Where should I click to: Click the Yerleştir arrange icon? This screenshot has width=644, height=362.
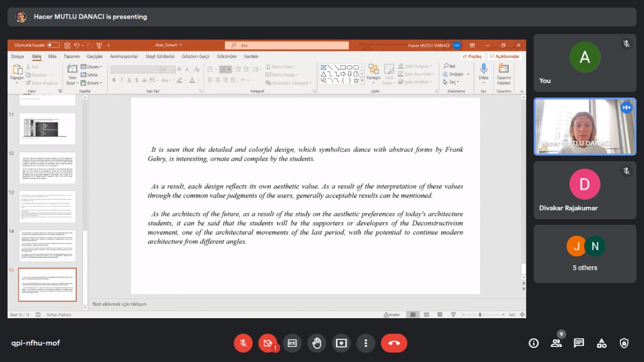point(373,69)
